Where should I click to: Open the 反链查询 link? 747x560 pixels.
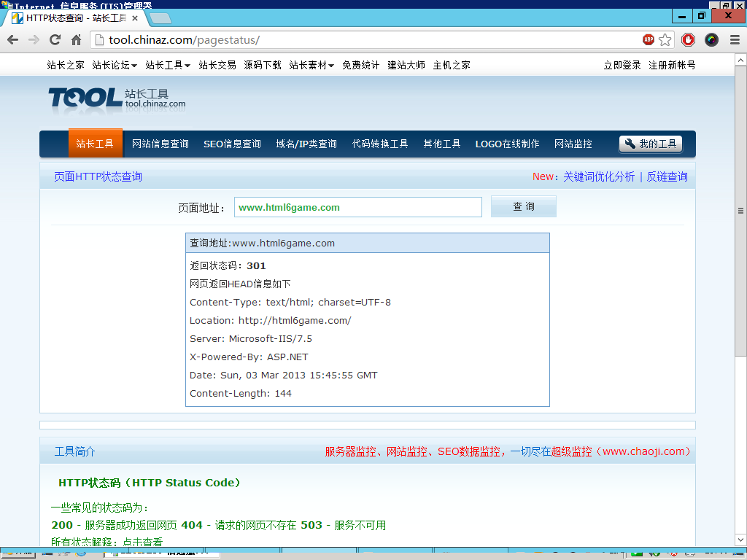click(667, 176)
